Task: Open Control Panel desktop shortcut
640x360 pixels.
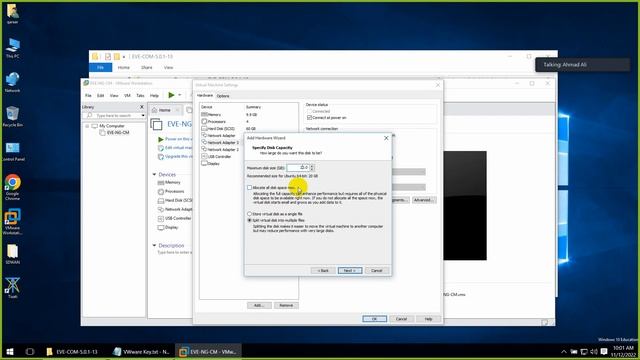Action: [x=13, y=151]
